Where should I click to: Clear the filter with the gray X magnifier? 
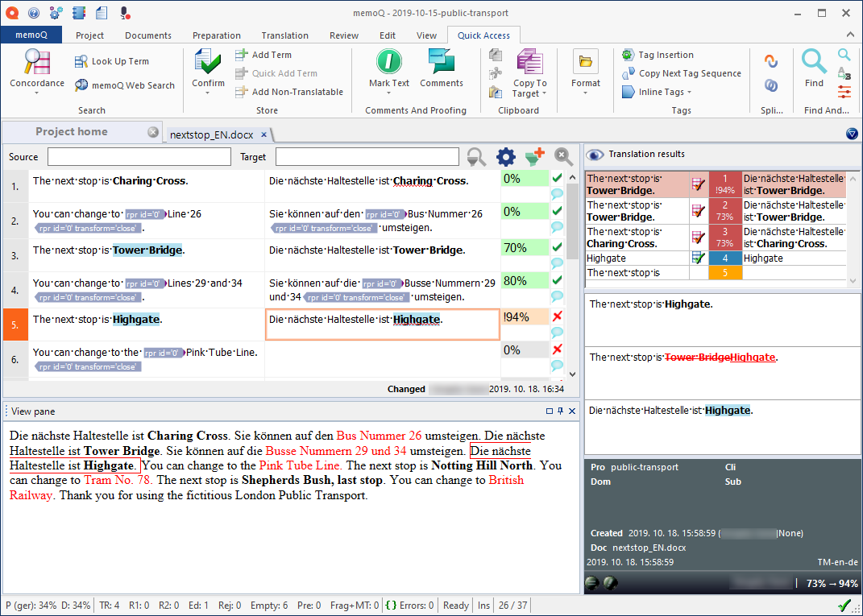(563, 157)
